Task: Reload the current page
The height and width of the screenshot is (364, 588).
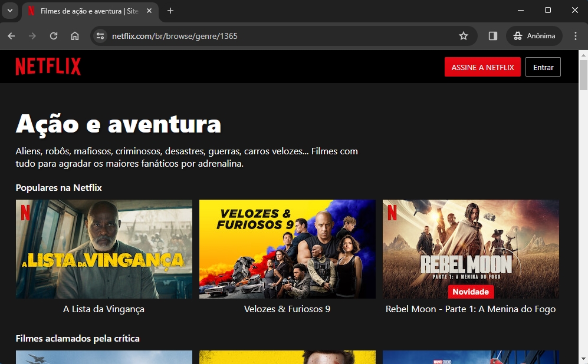Action: coord(54,36)
